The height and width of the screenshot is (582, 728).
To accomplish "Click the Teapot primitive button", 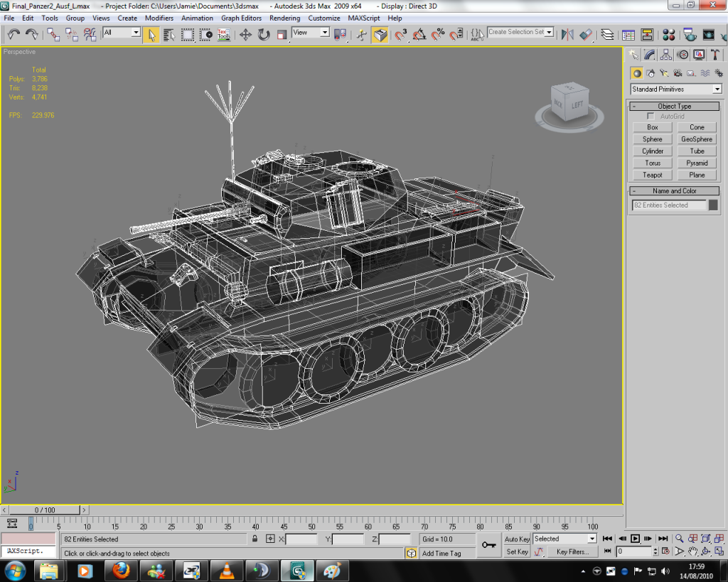I will coord(652,175).
